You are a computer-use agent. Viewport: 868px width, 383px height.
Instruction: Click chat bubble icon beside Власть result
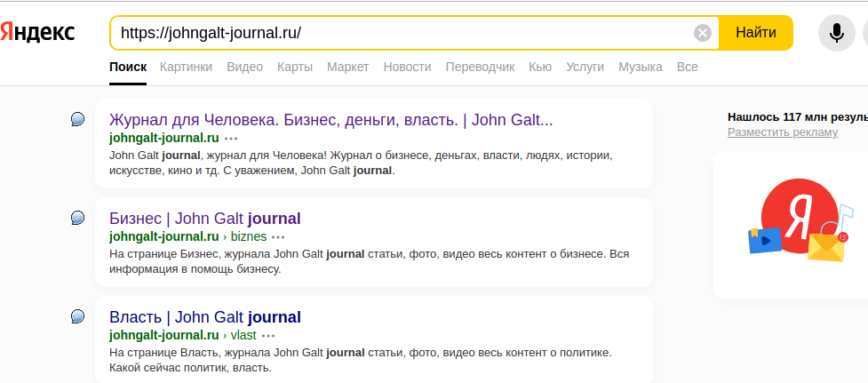(78, 316)
